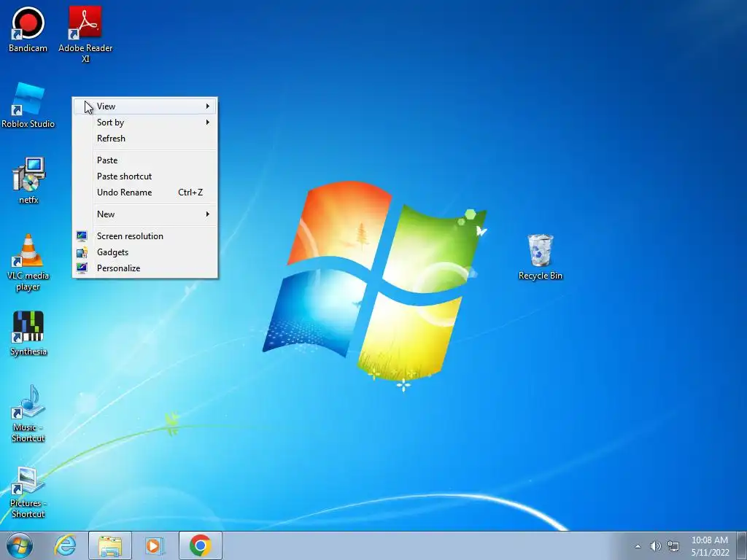Click the Personalize menu icon
This screenshot has height=560, width=747.
pyautogui.click(x=82, y=268)
